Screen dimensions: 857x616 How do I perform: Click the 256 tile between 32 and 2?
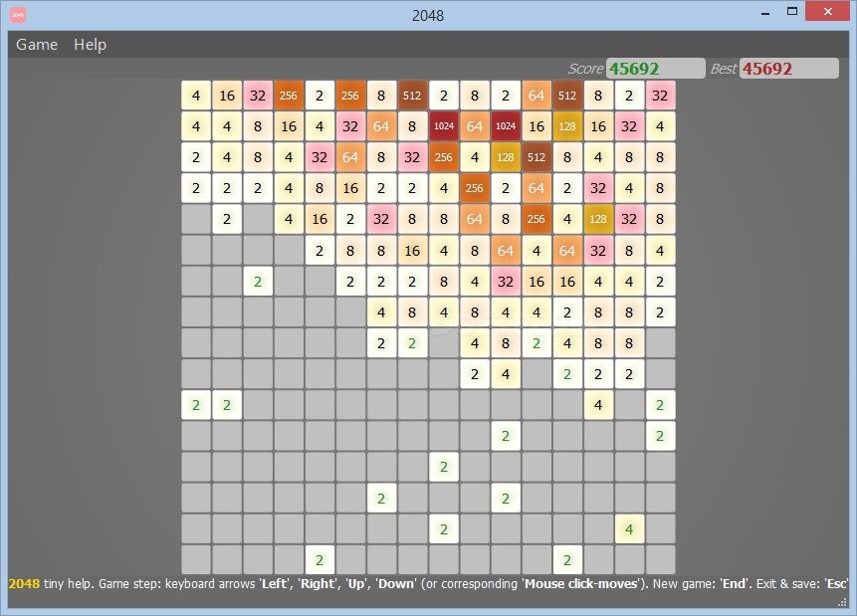tap(289, 96)
